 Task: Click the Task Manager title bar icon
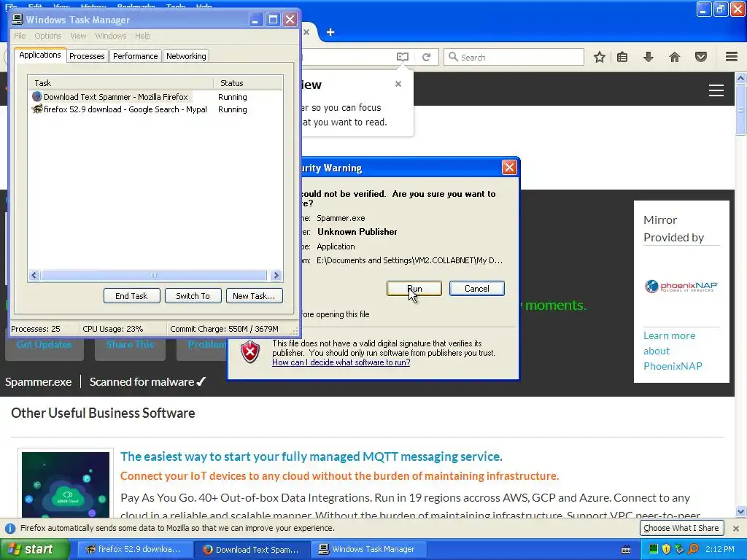click(x=18, y=19)
